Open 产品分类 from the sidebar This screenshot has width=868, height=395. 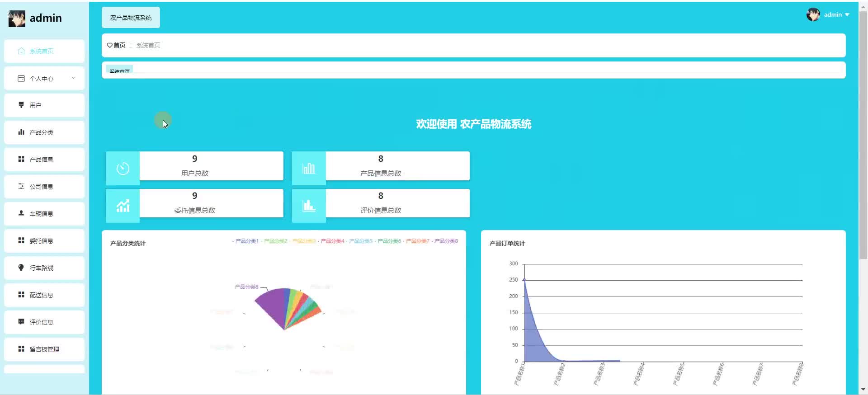[x=44, y=132]
